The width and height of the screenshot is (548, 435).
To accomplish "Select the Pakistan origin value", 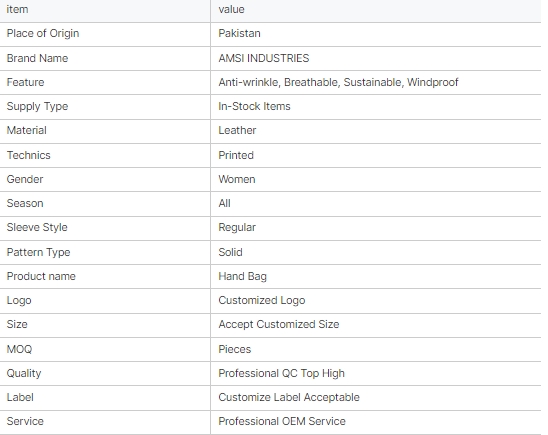I will (x=239, y=34).
